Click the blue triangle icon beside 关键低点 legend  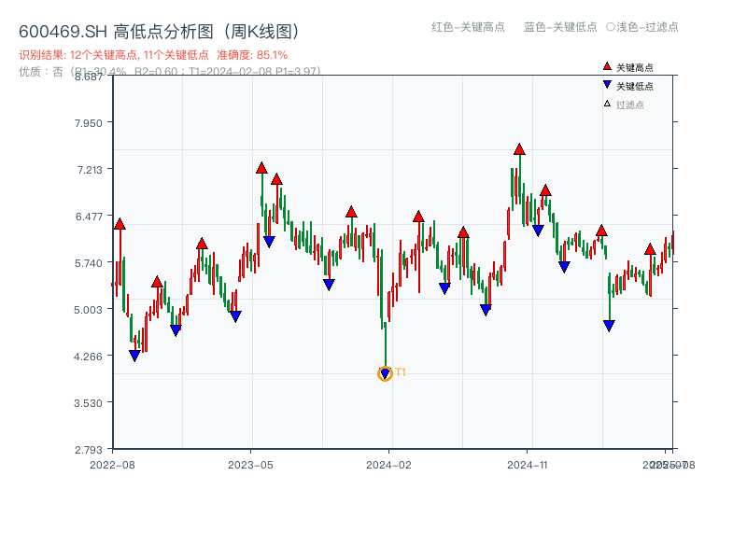607,85
